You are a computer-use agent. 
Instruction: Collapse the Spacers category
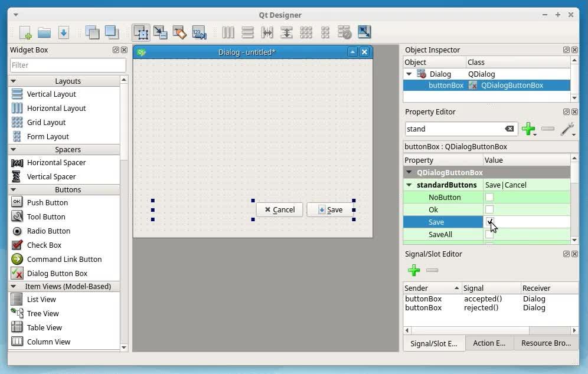(14, 149)
